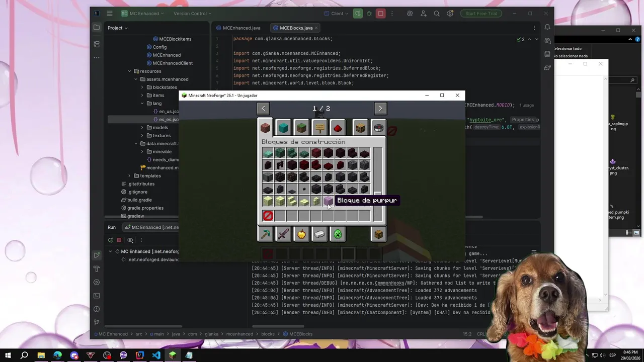Click Rerun icon in Run panel
This screenshot has width=644, height=362.
tap(110, 240)
